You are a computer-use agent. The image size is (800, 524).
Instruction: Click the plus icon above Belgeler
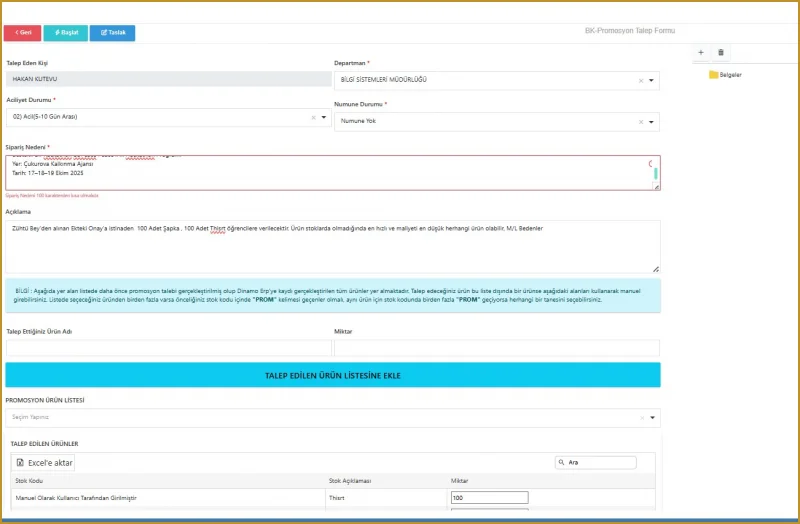pyautogui.click(x=700, y=52)
